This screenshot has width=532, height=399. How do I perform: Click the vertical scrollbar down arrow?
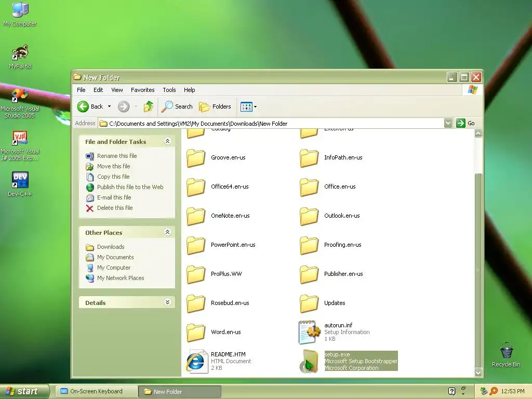(x=478, y=373)
